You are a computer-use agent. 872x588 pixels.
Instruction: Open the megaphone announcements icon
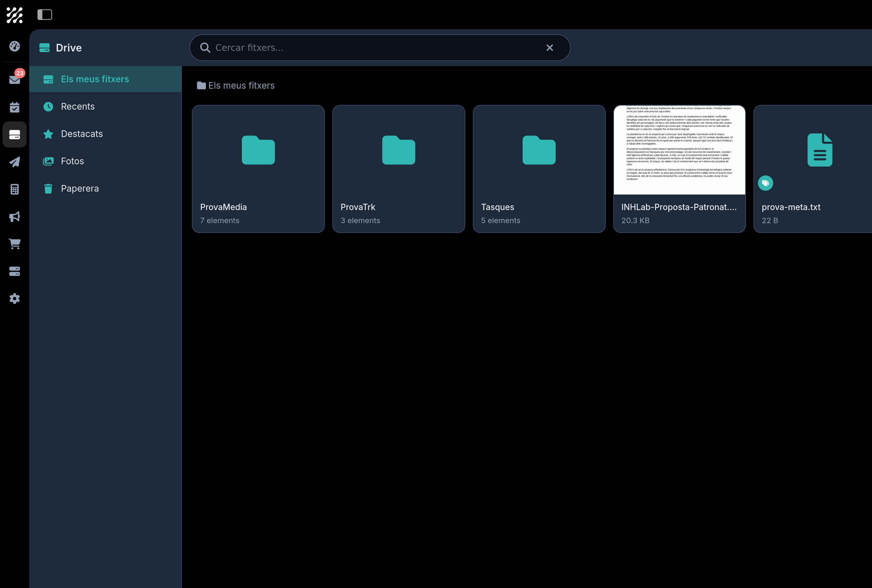coord(15,217)
